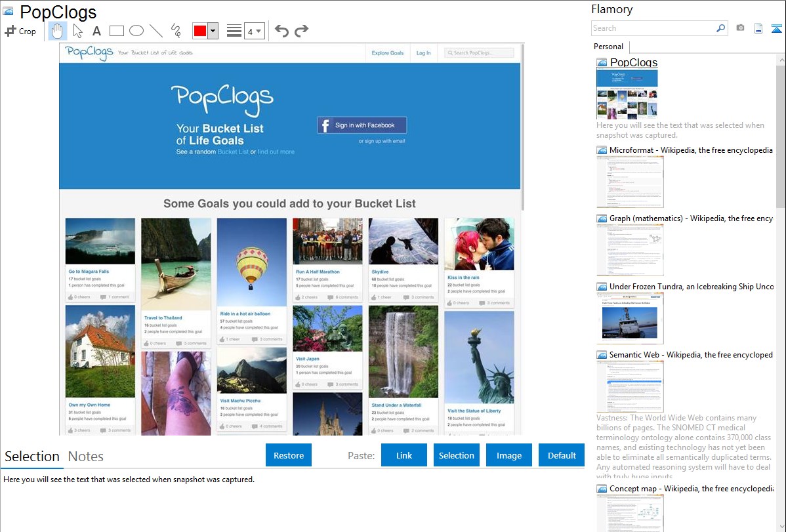Click the icon beside Graph (mathematics) entry

coord(602,218)
